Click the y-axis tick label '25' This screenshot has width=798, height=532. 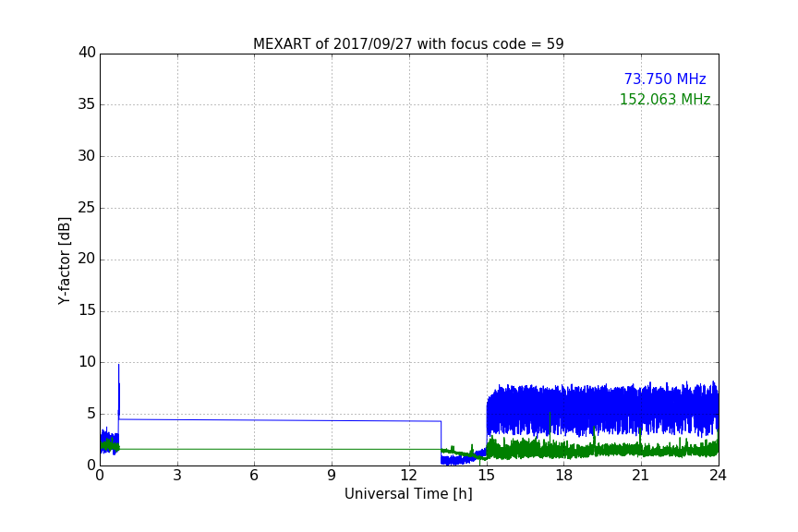tap(87, 207)
